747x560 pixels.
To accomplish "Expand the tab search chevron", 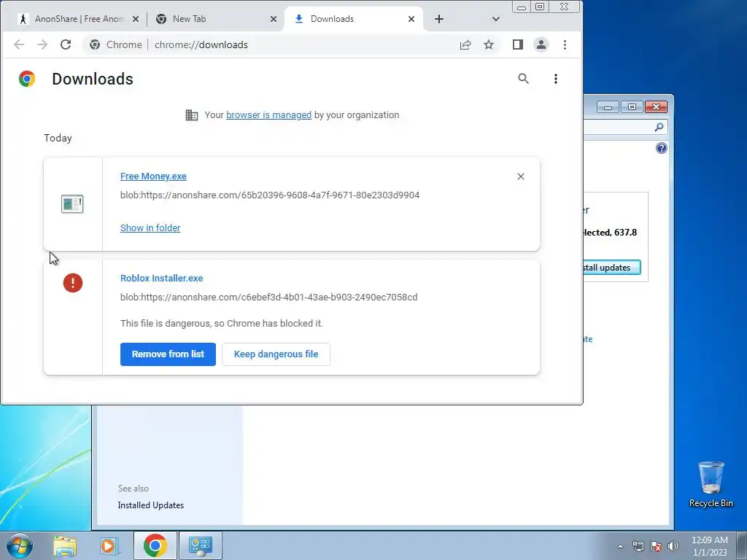I will click(496, 19).
